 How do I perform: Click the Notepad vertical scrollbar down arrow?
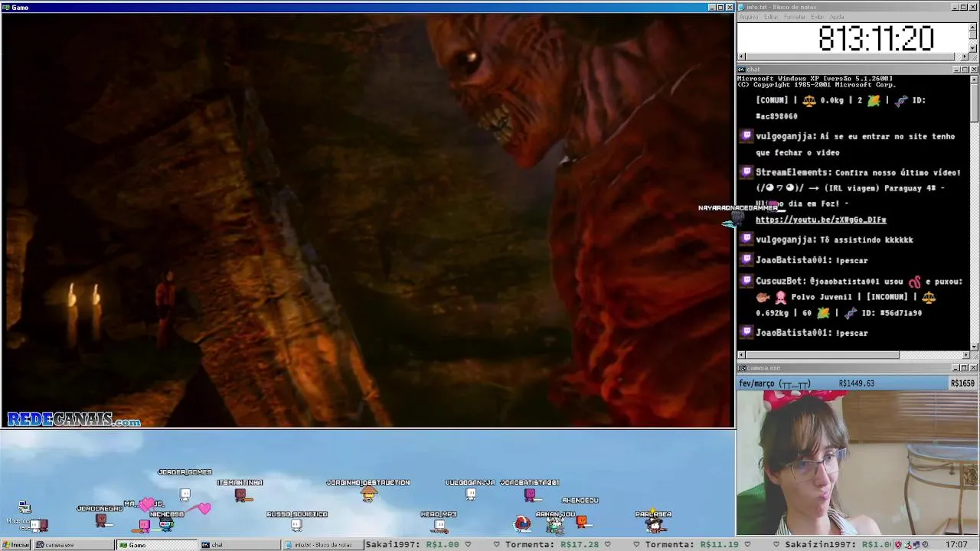(x=973, y=48)
